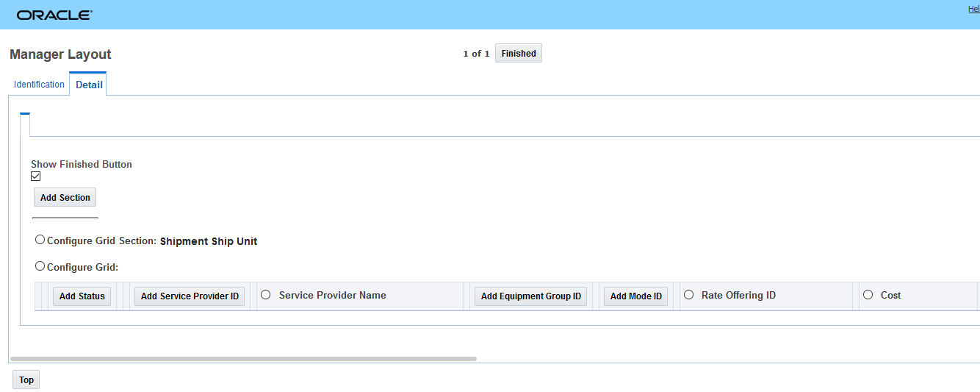Select the Cost column radio button

point(868,295)
